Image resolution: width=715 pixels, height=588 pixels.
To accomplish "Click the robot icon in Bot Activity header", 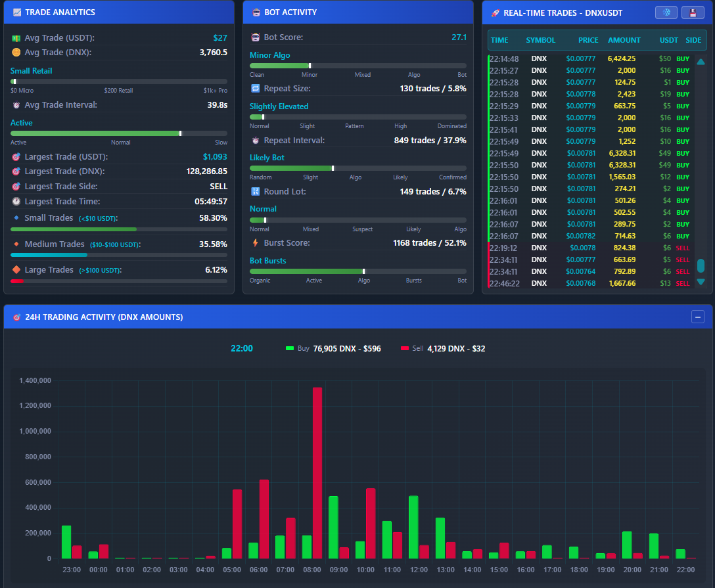I will (256, 12).
